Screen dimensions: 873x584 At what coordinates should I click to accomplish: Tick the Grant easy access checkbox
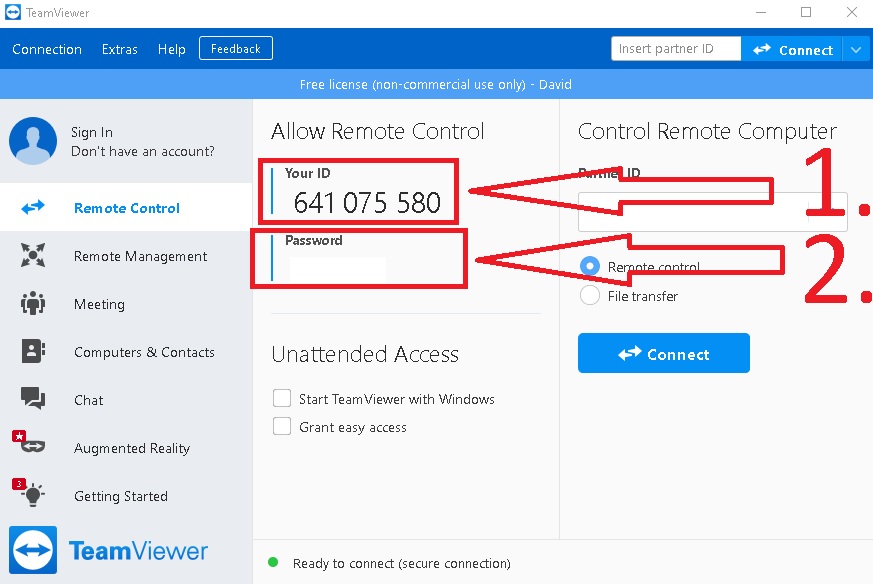tap(282, 426)
